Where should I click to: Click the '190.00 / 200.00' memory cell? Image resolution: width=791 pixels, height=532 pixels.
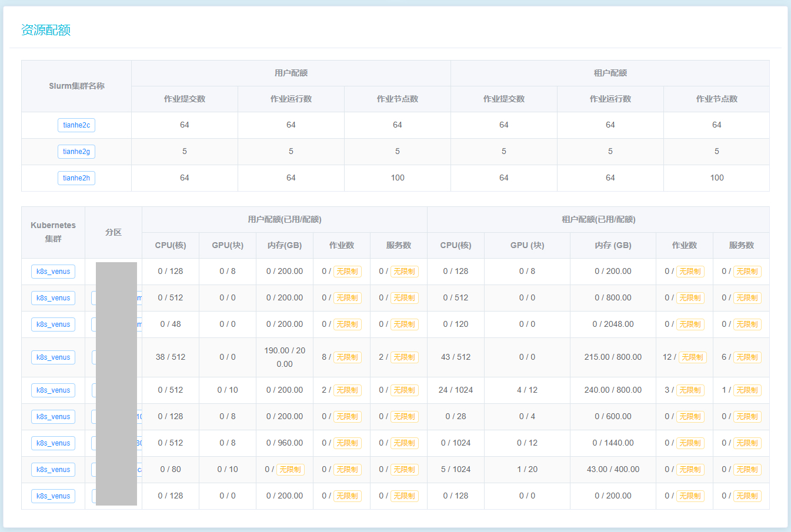click(x=285, y=357)
